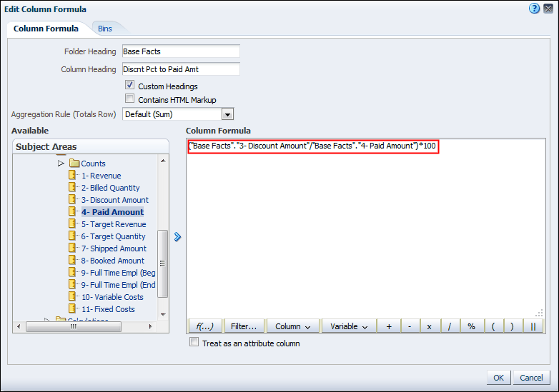Screen dimensions: 559x392
Task: Click the formula area resize grip
Action: click(x=540, y=313)
